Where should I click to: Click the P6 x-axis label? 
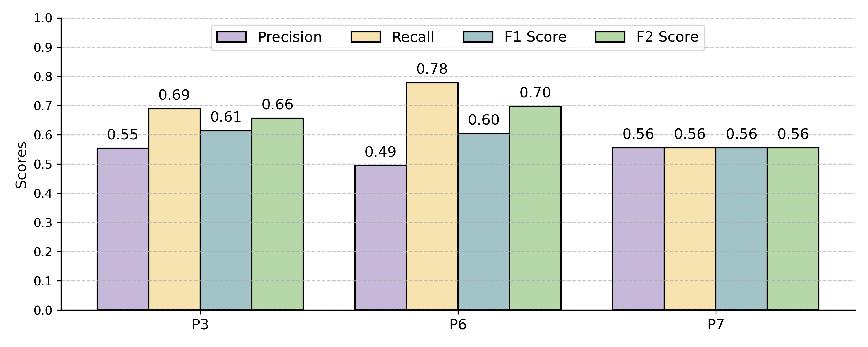(458, 325)
